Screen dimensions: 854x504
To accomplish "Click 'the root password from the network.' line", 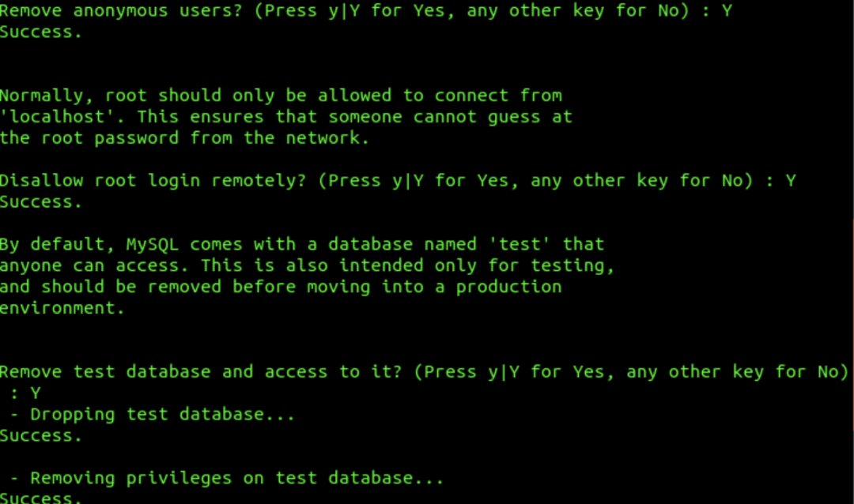I will click(184, 138).
